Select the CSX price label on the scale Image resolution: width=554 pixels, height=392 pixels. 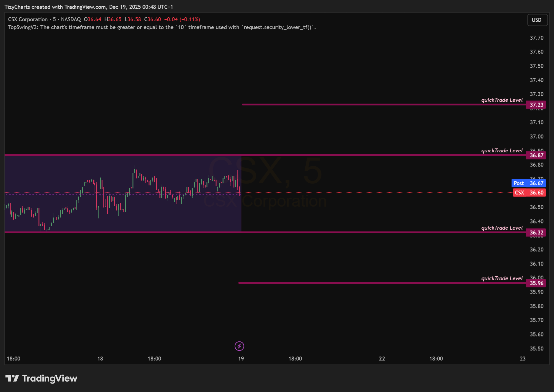tap(529, 193)
